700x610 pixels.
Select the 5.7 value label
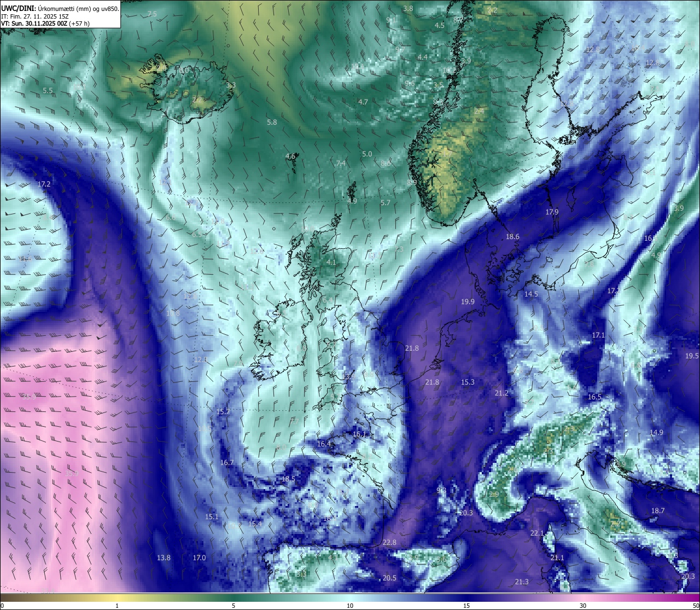[x=386, y=203]
